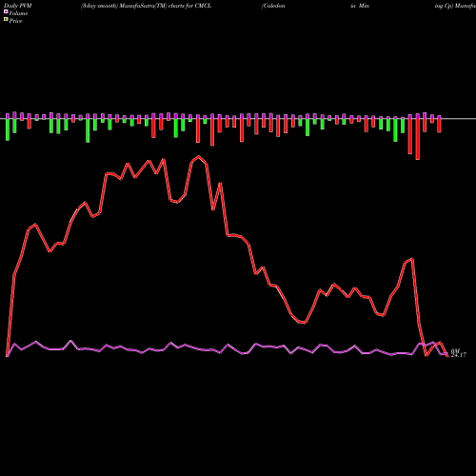Click the highest peak of the red price line
The height and width of the screenshot is (476, 476).
tap(199, 156)
